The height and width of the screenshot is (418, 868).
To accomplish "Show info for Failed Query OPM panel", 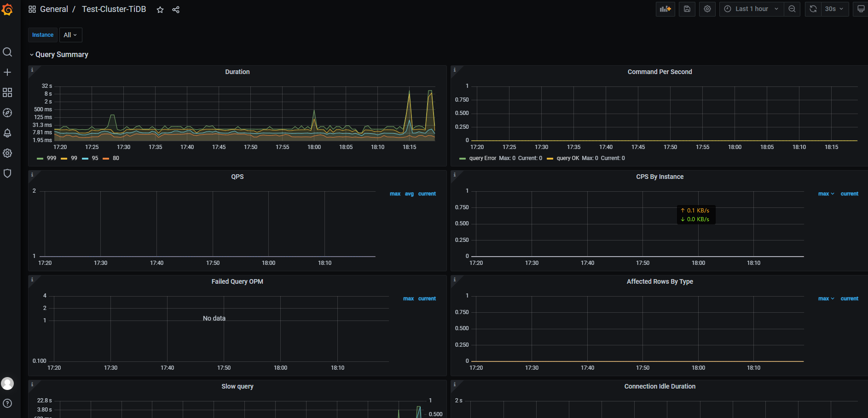I will pos(32,280).
